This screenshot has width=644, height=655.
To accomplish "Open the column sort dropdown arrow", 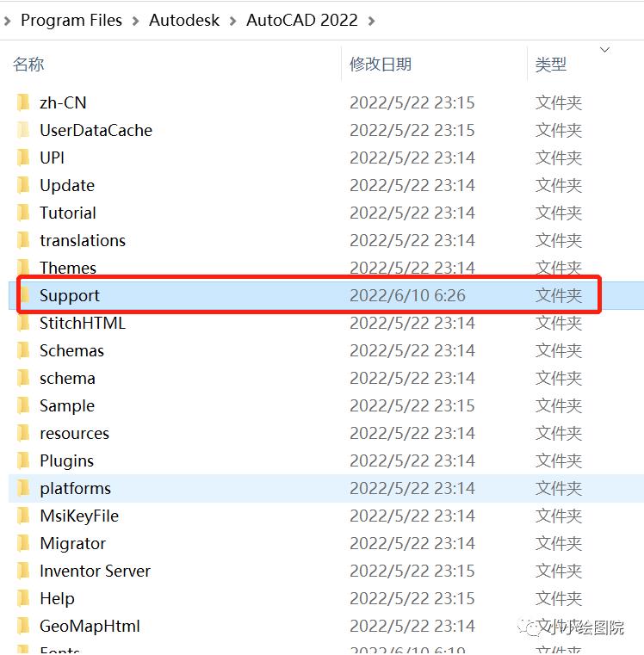I will click(x=604, y=50).
